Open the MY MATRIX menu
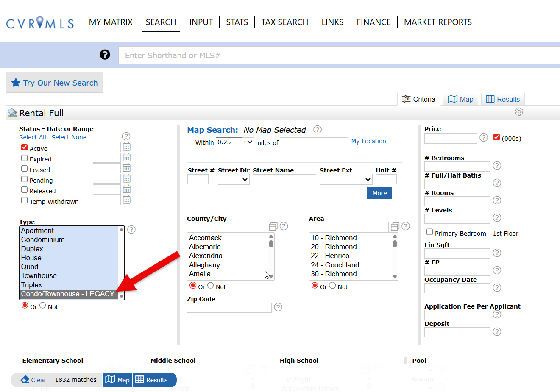 111,22
